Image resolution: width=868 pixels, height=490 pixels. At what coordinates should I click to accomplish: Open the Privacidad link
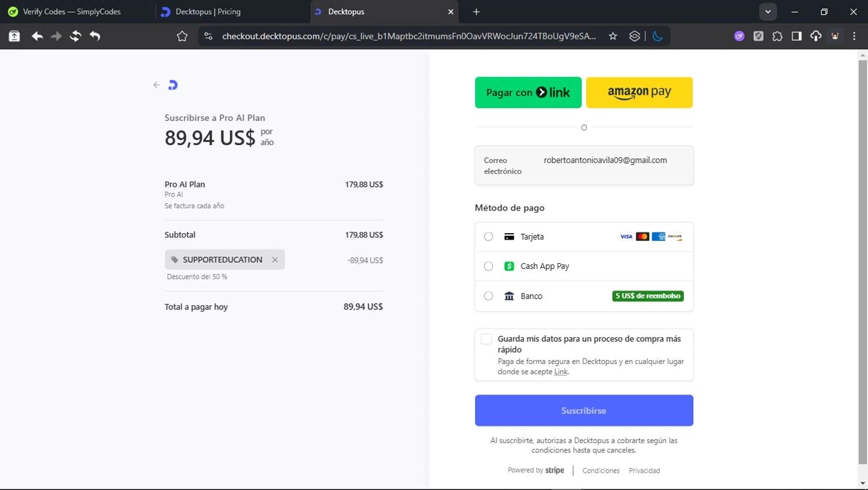tap(645, 471)
